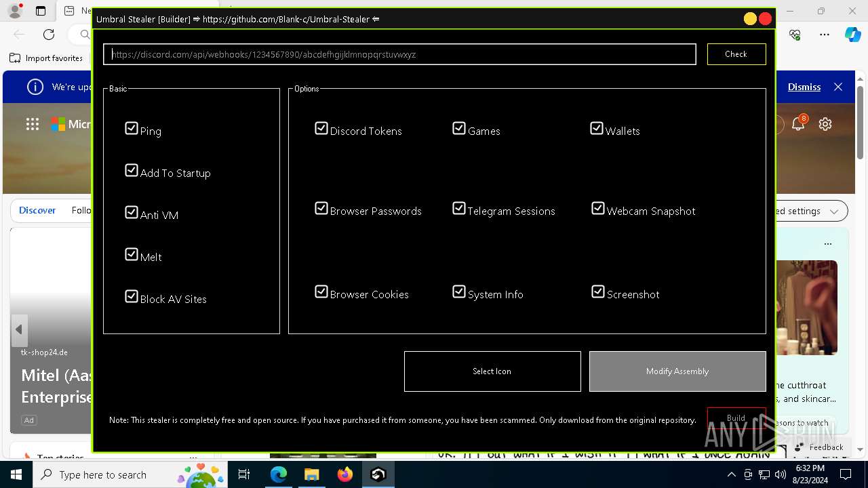868x488 pixels.
Task: Click the Mitel ad headline text
Action: [56, 386]
